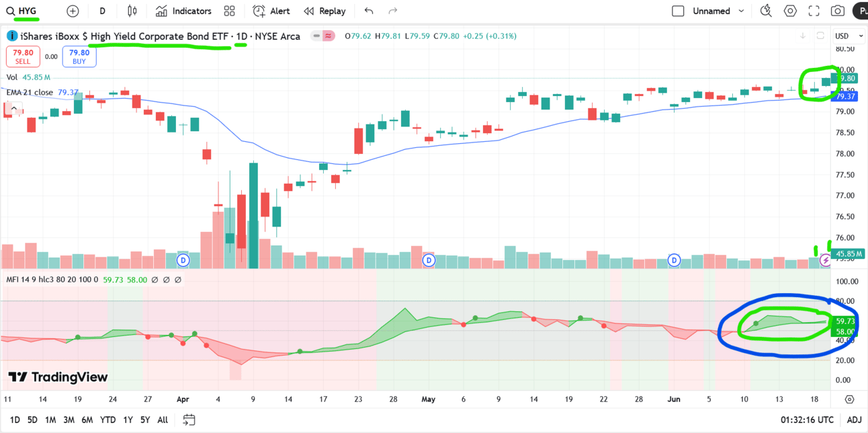Open the dividend D marker before Apr
The width and height of the screenshot is (868, 433).
click(183, 260)
